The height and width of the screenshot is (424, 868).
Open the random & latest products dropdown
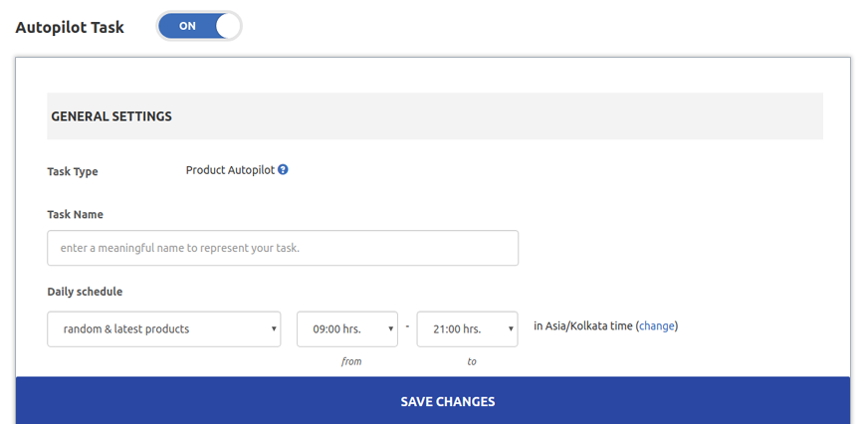click(x=164, y=328)
